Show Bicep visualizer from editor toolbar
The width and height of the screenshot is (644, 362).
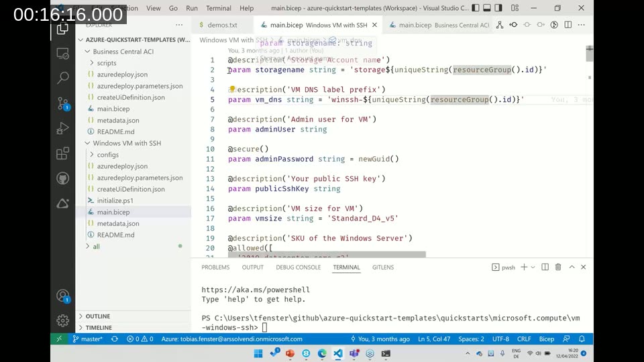click(499, 25)
